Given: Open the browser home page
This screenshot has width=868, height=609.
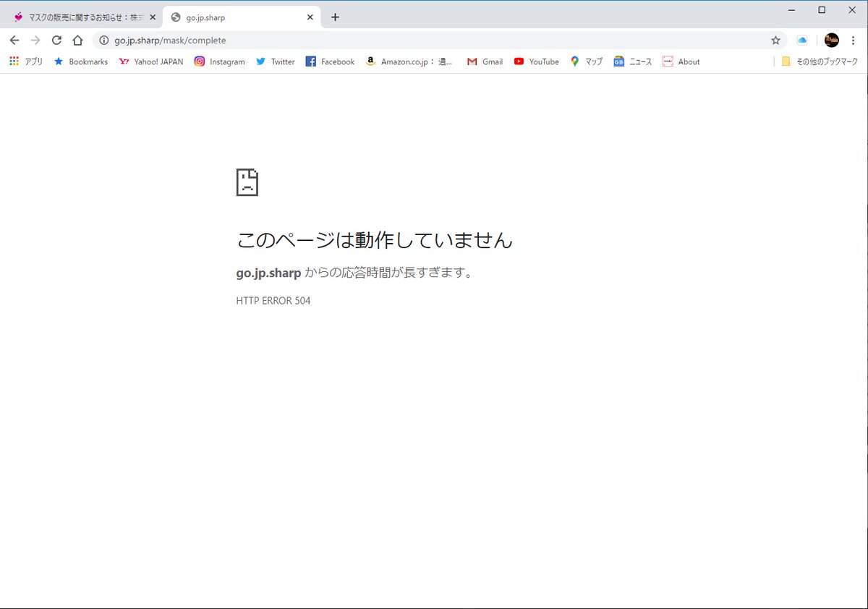Looking at the screenshot, I should pos(78,41).
